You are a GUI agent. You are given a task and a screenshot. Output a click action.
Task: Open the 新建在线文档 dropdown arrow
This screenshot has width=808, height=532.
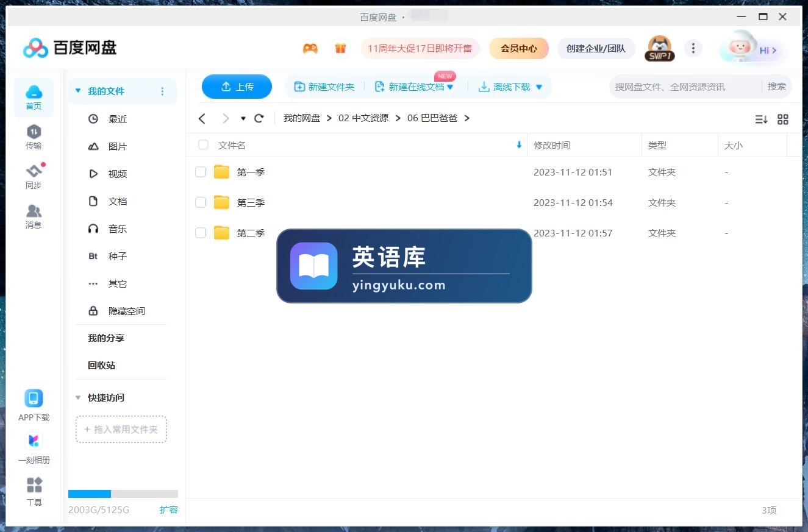point(450,87)
